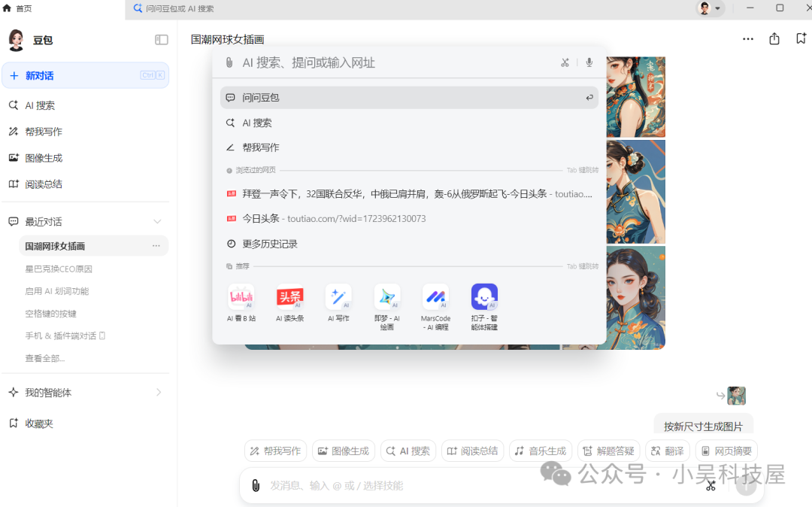Open 更多历史记录 in search popup
The width and height of the screenshot is (812, 507).
pyautogui.click(x=270, y=244)
